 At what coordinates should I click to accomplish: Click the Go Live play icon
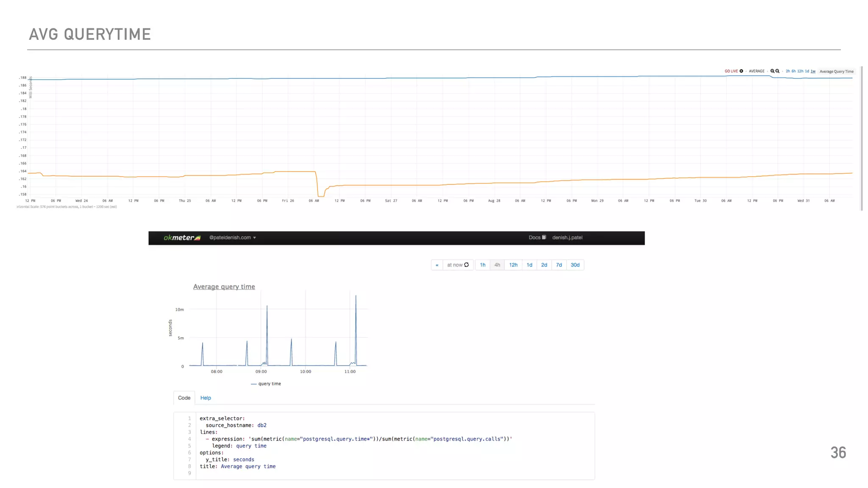click(741, 71)
